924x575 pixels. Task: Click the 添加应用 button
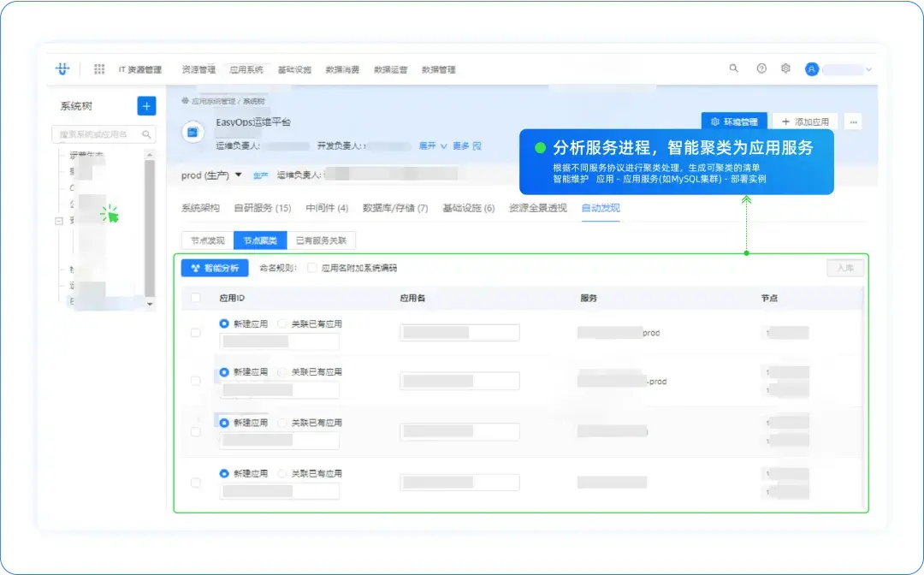(x=800, y=121)
